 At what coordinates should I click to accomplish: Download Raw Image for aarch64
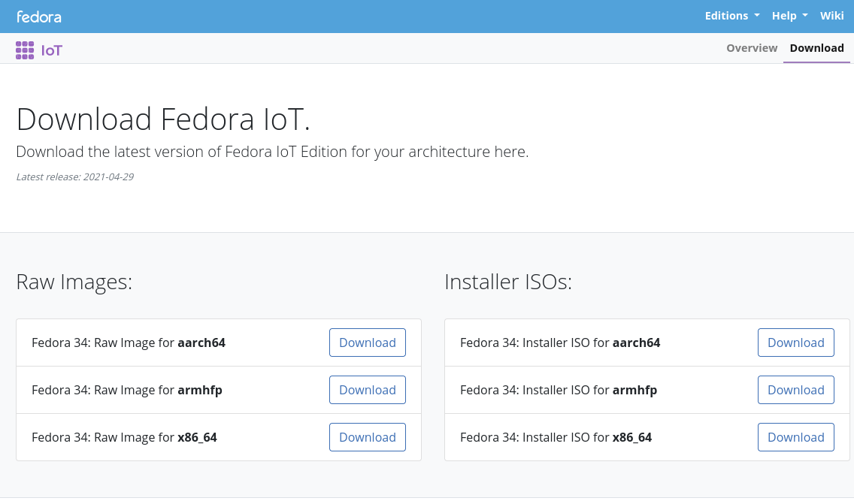[367, 343]
